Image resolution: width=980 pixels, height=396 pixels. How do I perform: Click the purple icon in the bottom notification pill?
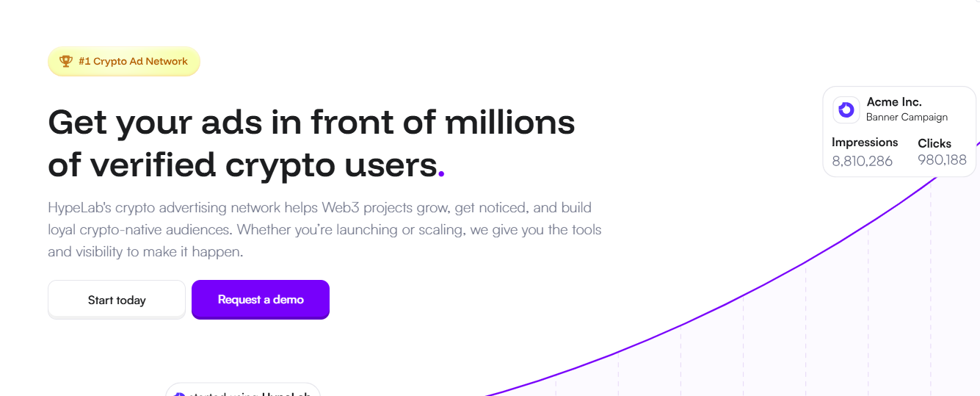(180, 395)
